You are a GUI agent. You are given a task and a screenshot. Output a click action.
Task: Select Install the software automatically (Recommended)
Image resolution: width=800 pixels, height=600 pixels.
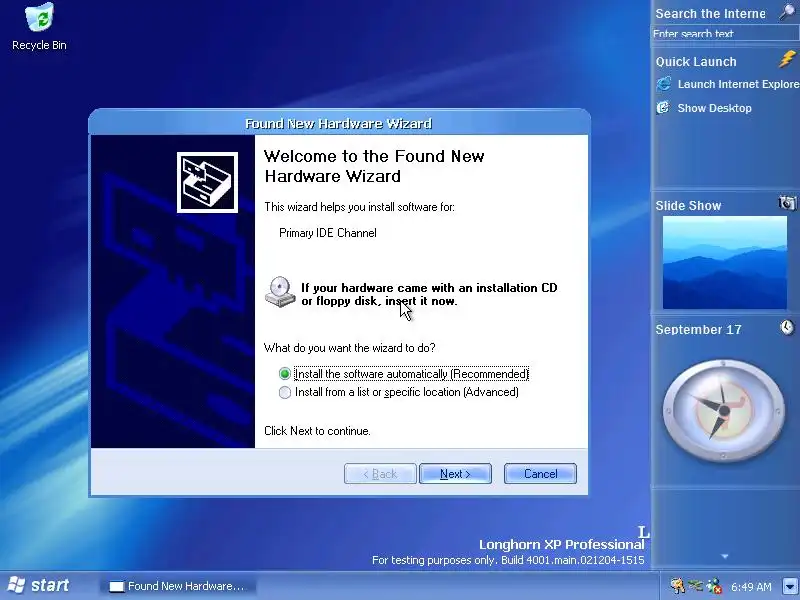[x=404, y=374]
